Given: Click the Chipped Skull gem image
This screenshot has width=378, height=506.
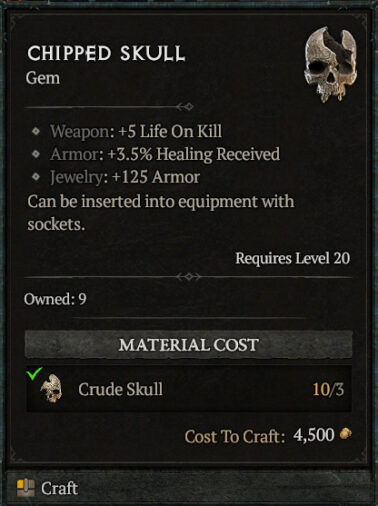Looking at the screenshot, I should pos(330,65).
